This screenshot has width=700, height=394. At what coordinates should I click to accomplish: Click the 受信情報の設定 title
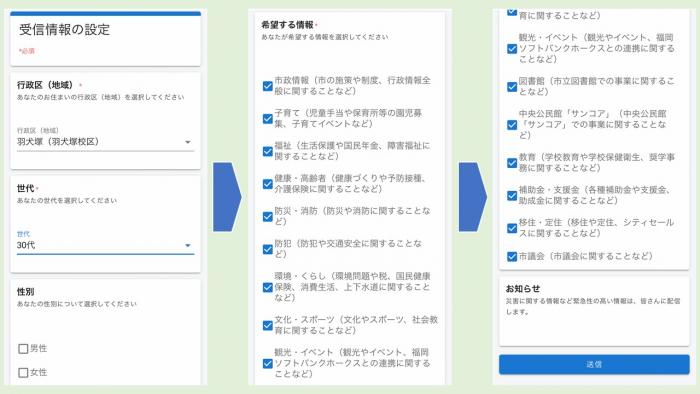(64, 30)
